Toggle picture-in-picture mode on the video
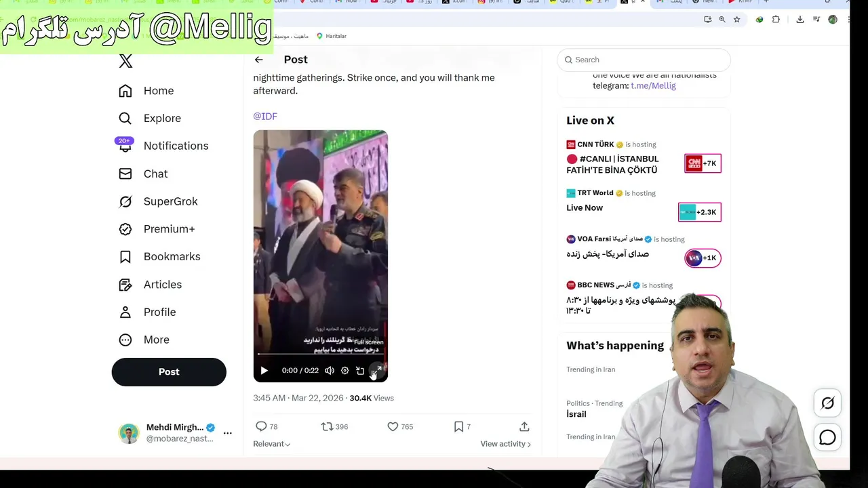The image size is (868, 488). (x=360, y=371)
